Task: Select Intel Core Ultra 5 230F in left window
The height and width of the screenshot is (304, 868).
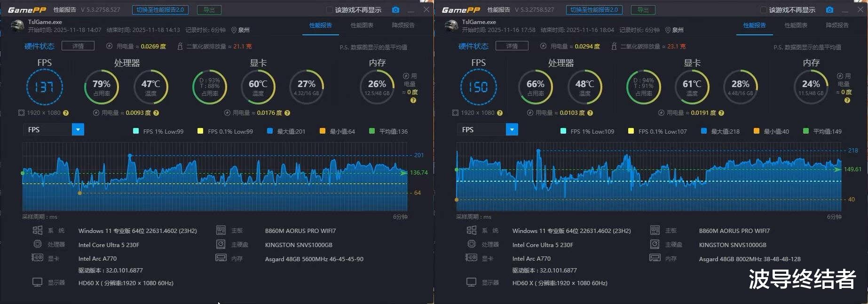Action: tap(109, 245)
